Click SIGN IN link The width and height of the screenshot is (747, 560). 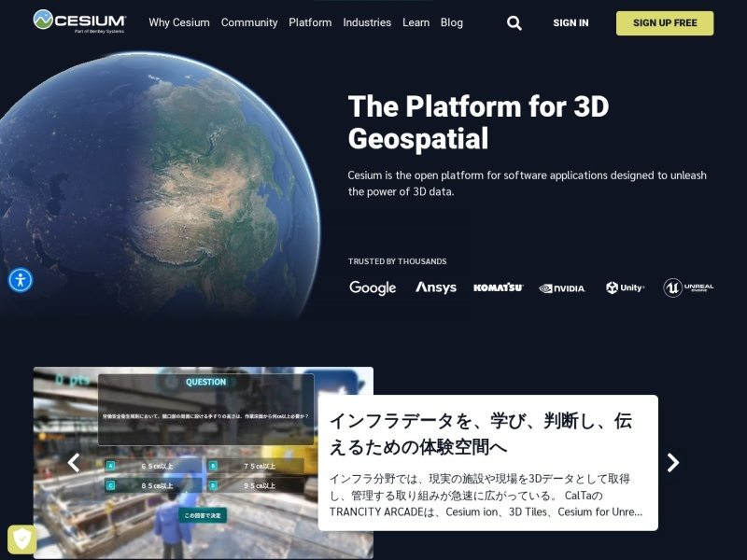click(571, 22)
